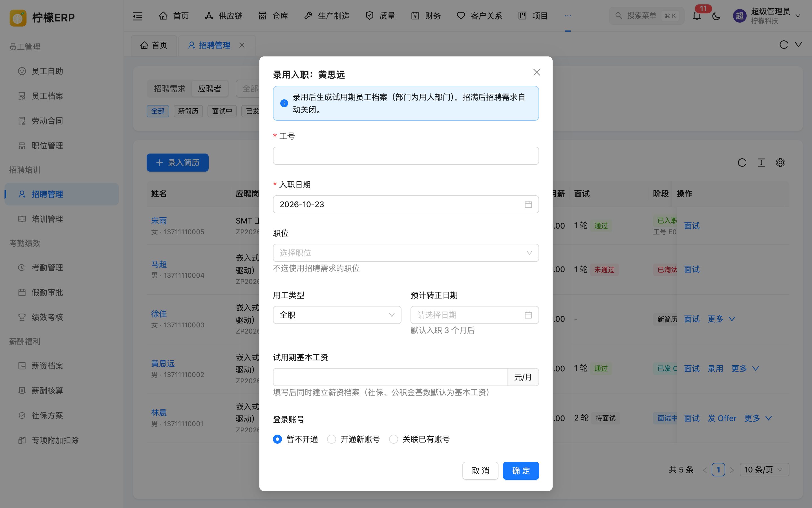This screenshot has width=812, height=508.
Task: Expand tab options chevron at top right
Action: click(798, 44)
